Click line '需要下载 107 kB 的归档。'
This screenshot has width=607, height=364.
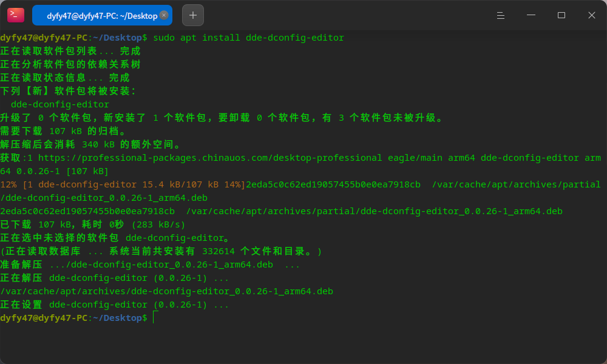pyautogui.click(x=63, y=131)
